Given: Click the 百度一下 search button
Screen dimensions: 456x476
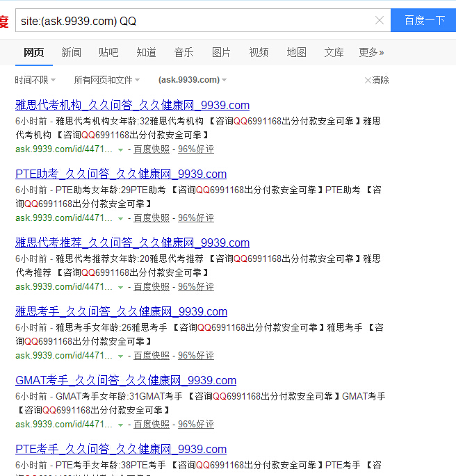Looking at the screenshot, I should [x=423, y=20].
